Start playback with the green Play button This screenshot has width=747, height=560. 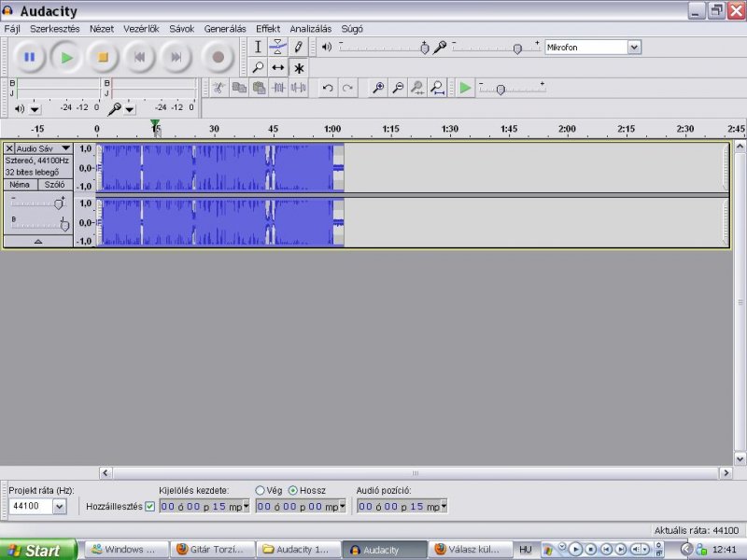[66, 57]
